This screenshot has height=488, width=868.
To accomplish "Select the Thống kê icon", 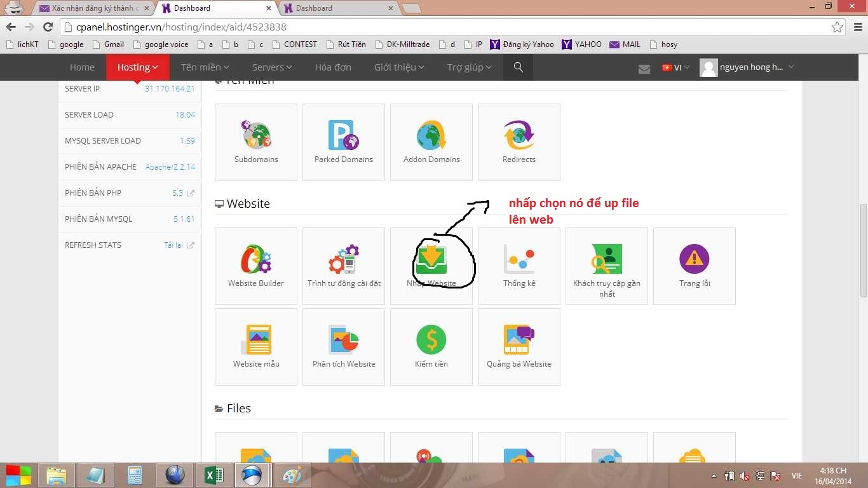I will [519, 265].
